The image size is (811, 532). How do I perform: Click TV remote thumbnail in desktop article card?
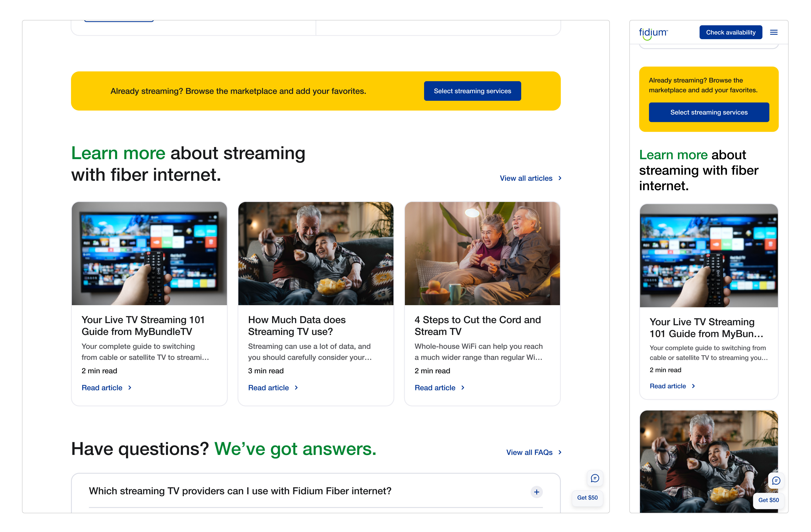point(149,253)
